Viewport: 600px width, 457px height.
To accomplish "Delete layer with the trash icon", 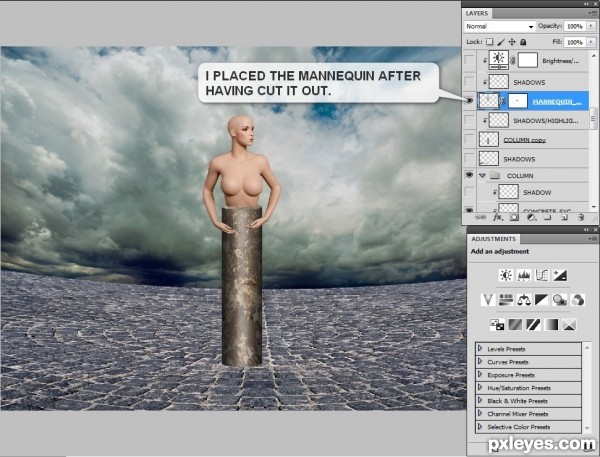I will pyautogui.click(x=581, y=217).
